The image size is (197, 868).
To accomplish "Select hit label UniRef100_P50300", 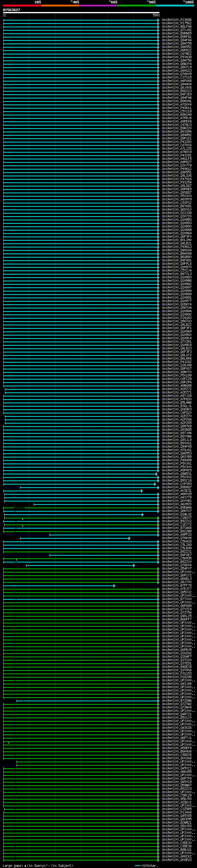I will tap(176, 467).
